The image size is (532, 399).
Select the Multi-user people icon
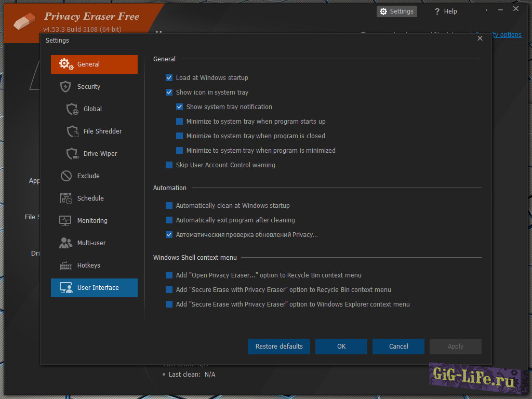[x=66, y=243]
